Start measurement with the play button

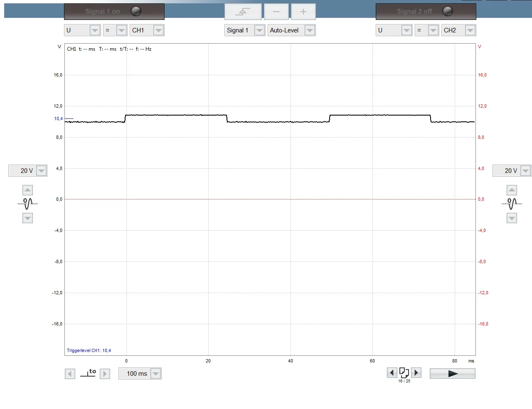pos(452,374)
